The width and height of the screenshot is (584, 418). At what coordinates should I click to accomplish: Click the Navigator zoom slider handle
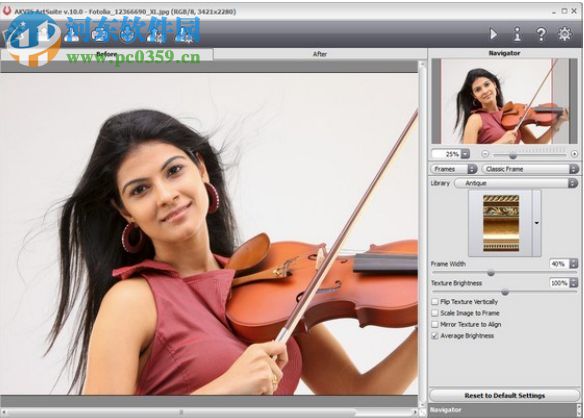(x=513, y=155)
